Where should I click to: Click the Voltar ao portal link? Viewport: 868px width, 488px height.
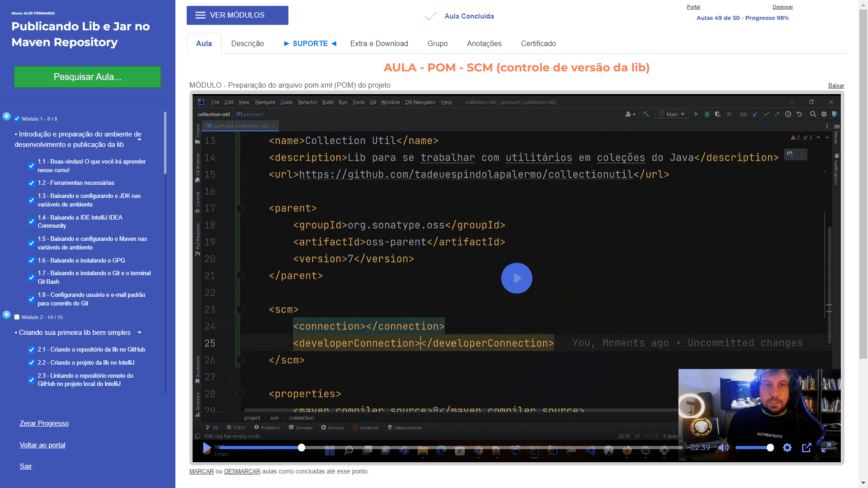click(42, 445)
